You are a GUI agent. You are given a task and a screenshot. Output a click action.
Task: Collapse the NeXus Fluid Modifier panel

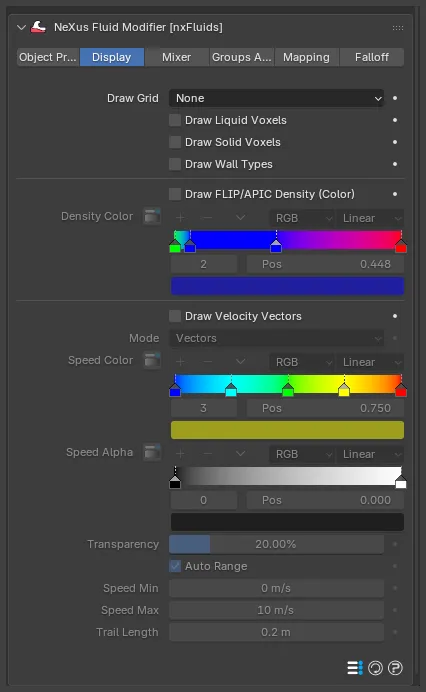point(21,27)
